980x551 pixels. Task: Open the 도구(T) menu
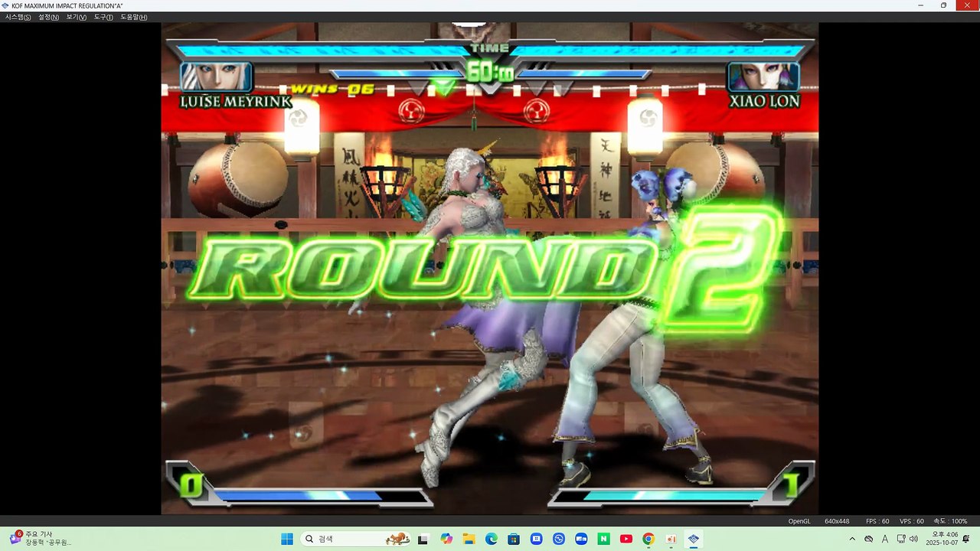coord(103,17)
